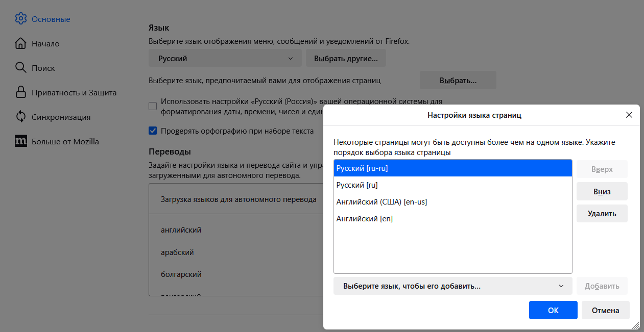
Task: Click the Отмена button
Action: coord(605,310)
